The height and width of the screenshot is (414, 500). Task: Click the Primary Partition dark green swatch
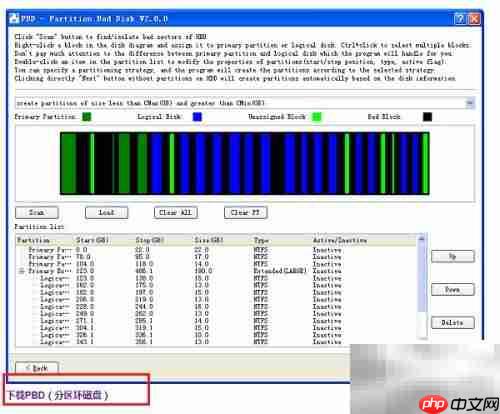click(x=87, y=117)
